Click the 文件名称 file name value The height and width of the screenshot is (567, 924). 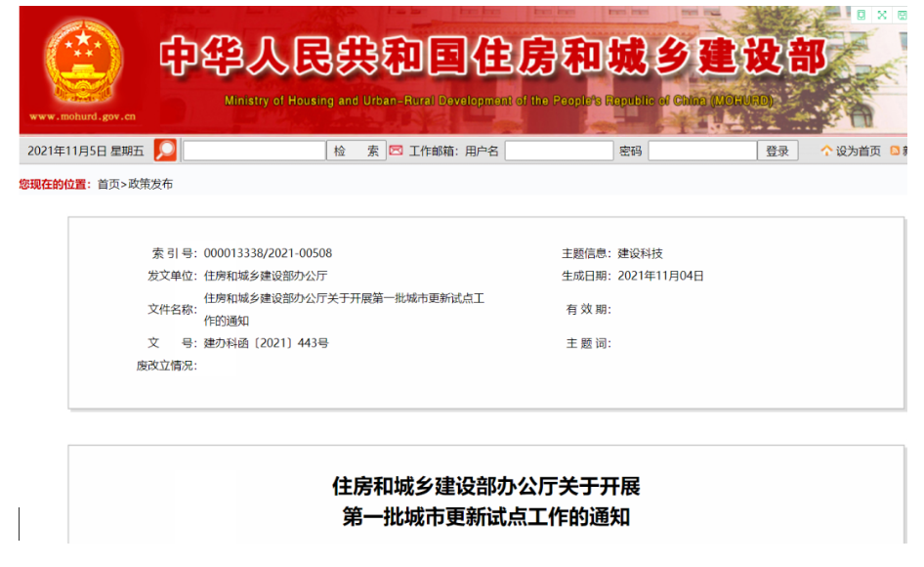click(x=344, y=309)
